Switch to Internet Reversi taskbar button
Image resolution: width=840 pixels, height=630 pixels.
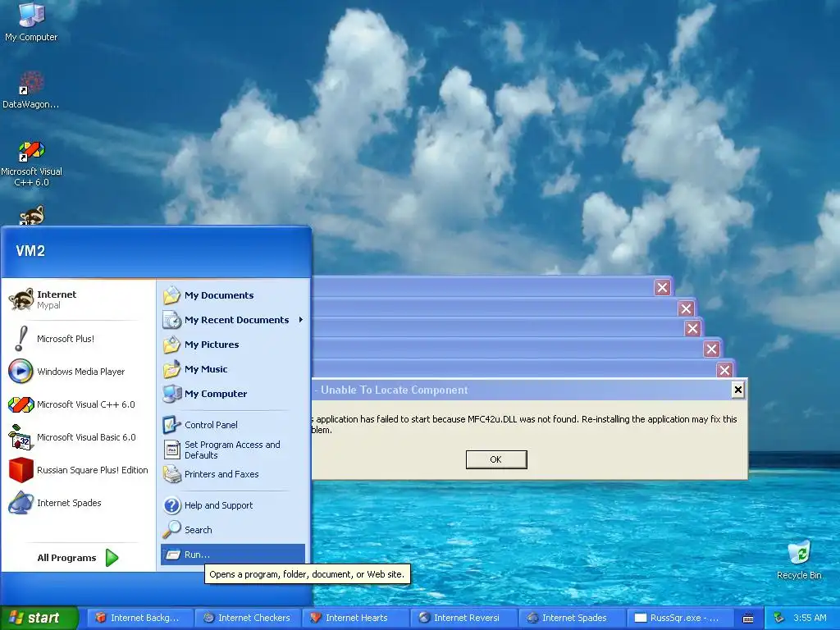tap(464, 618)
